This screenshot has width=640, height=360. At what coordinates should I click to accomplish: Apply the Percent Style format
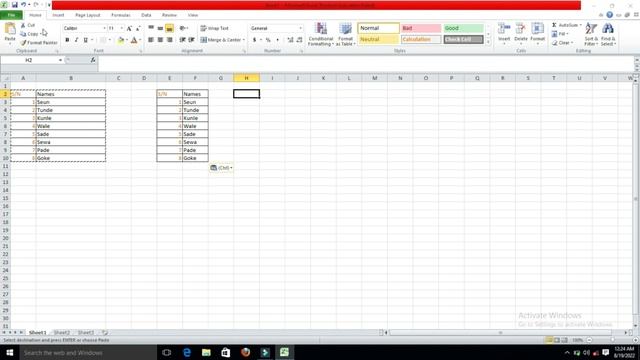pos(268,40)
